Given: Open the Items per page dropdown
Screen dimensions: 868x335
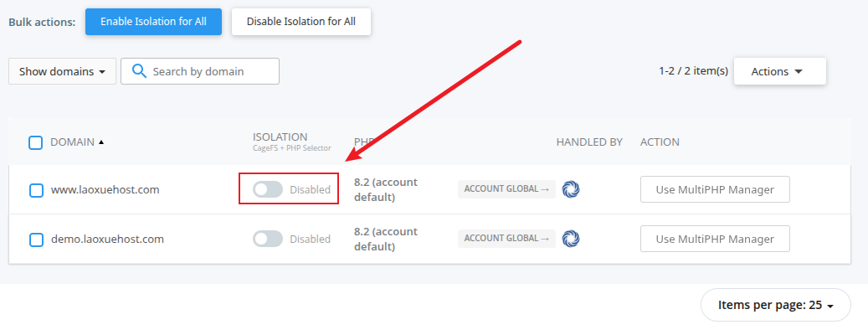Looking at the screenshot, I should (775, 306).
